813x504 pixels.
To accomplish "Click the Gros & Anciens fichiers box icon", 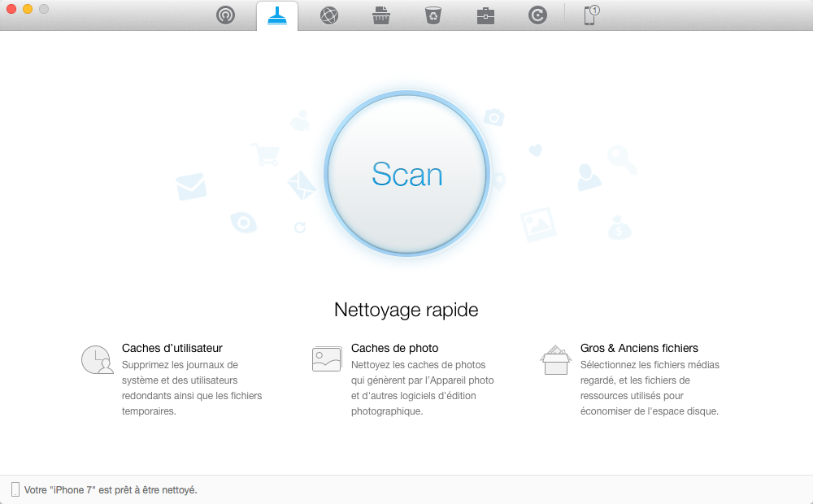I will [556, 360].
